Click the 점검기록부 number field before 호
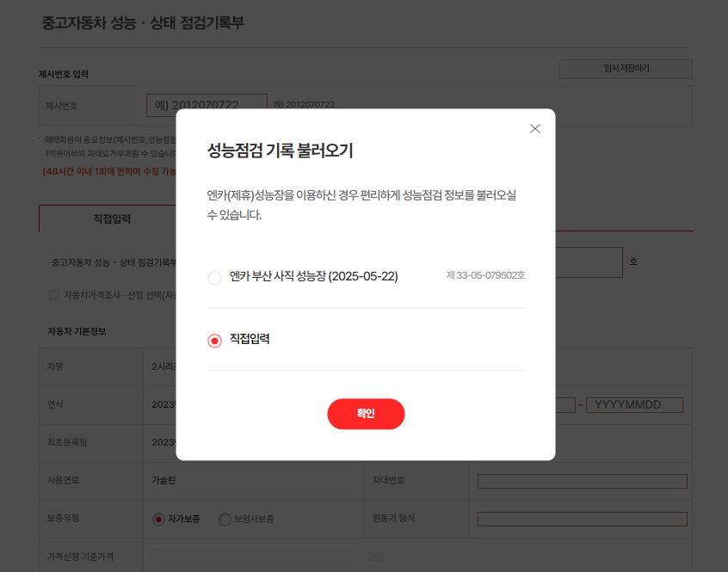The height and width of the screenshot is (572, 728). click(x=589, y=262)
